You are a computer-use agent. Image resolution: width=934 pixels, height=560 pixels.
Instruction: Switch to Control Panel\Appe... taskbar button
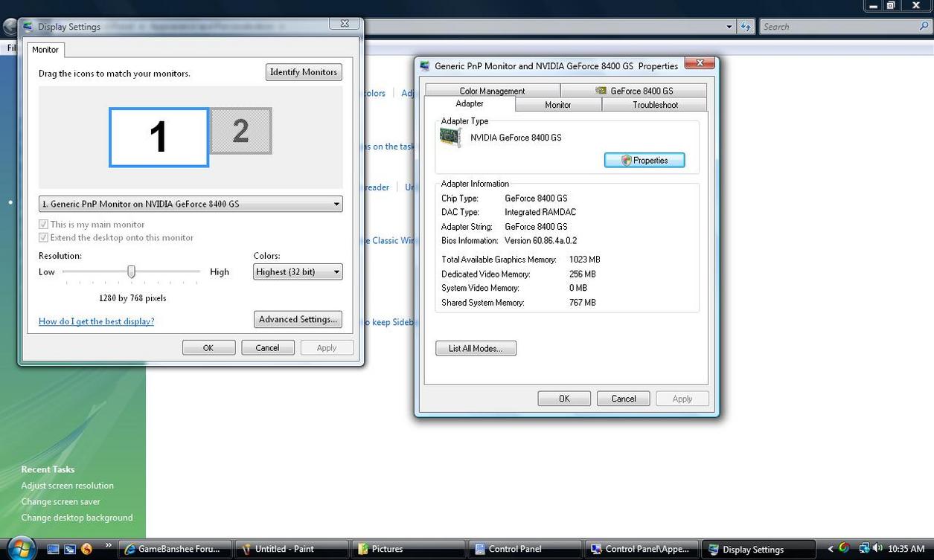[642, 550]
